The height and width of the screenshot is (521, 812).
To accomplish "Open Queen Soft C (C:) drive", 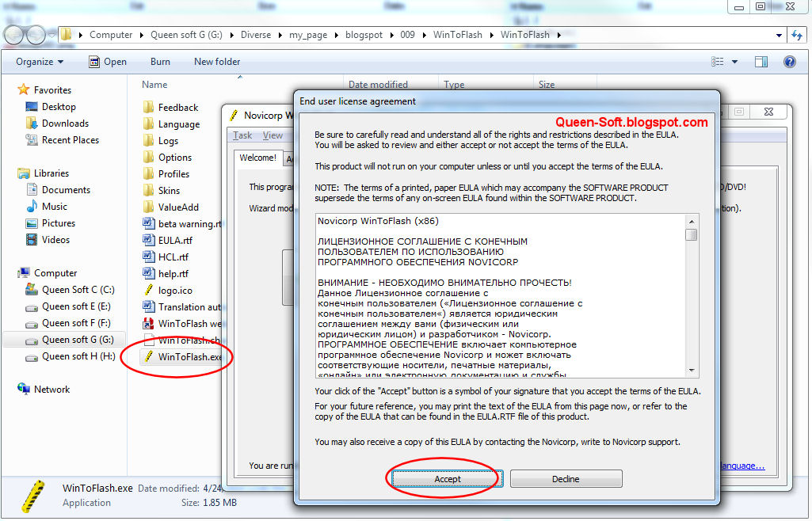I will click(x=78, y=290).
